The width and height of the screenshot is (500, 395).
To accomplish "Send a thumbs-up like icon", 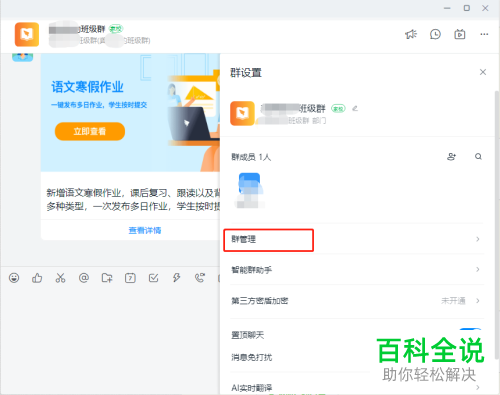I will pos(37,278).
